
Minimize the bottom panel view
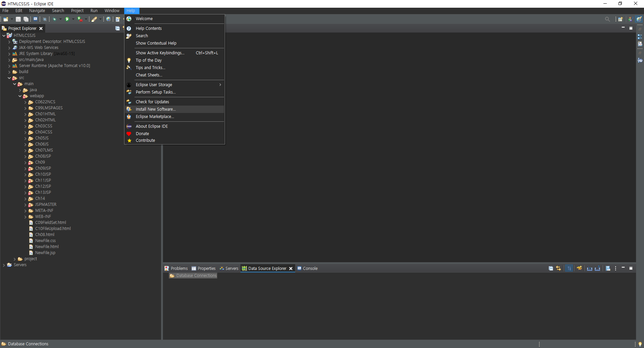click(623, 268)
